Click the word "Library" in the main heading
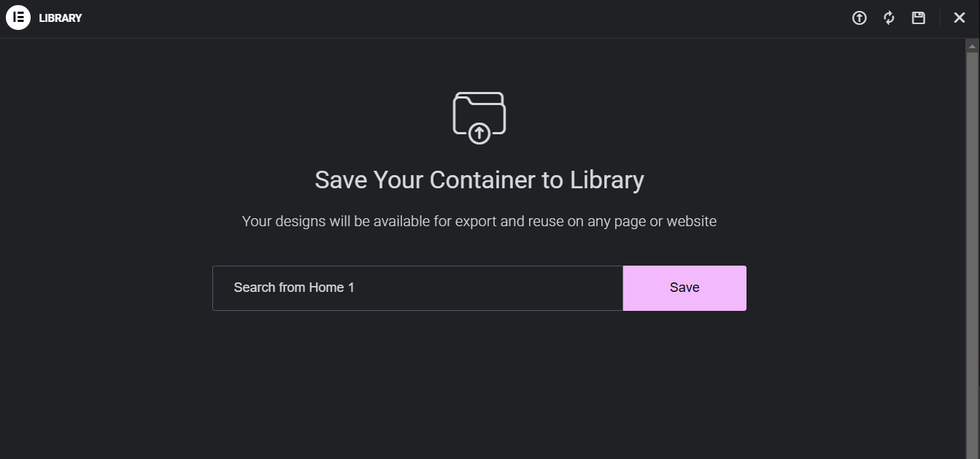This screenshot has height=459, width=980. click(607, 180)
